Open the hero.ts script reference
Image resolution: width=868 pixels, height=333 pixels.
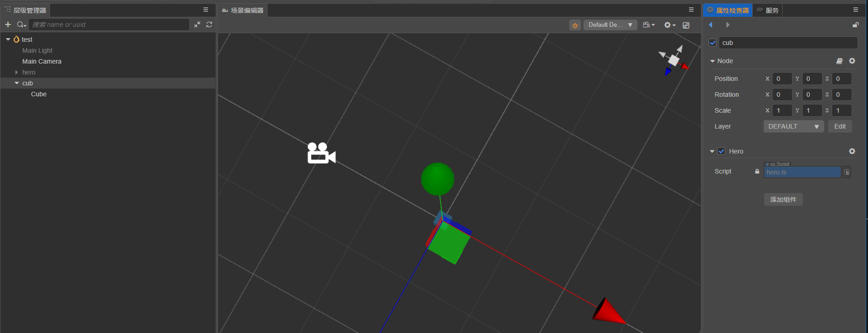[802, 172]
